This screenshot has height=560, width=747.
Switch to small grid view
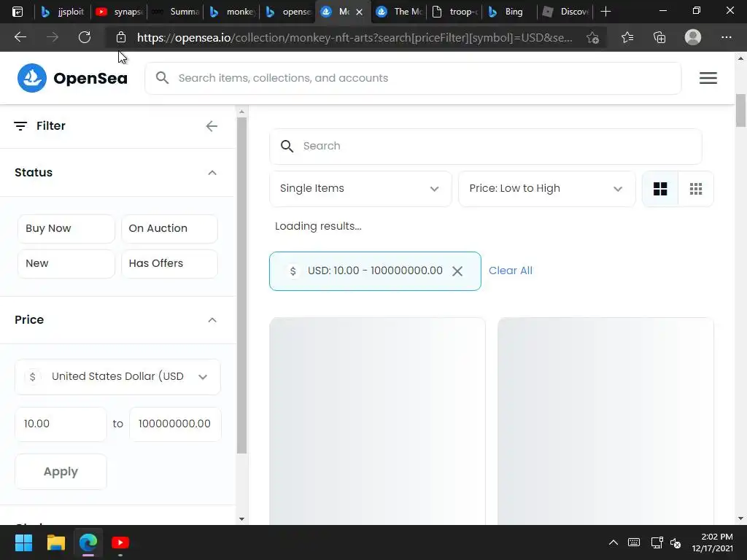pyautogui.click(x=695, y=189)
